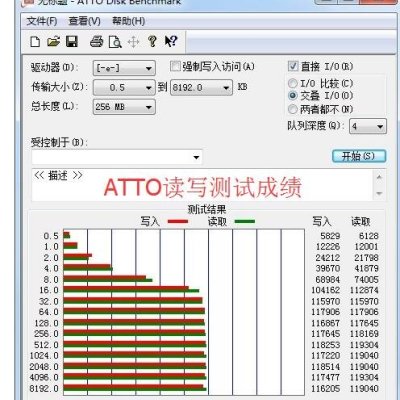This screenshot has height=400, width=400.
Task: Expand the 受控制于 dropdown
Action: point(117,157)
